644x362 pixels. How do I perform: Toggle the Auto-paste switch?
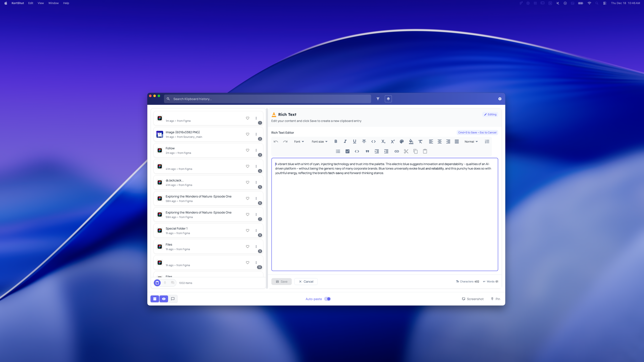point(328,299)
